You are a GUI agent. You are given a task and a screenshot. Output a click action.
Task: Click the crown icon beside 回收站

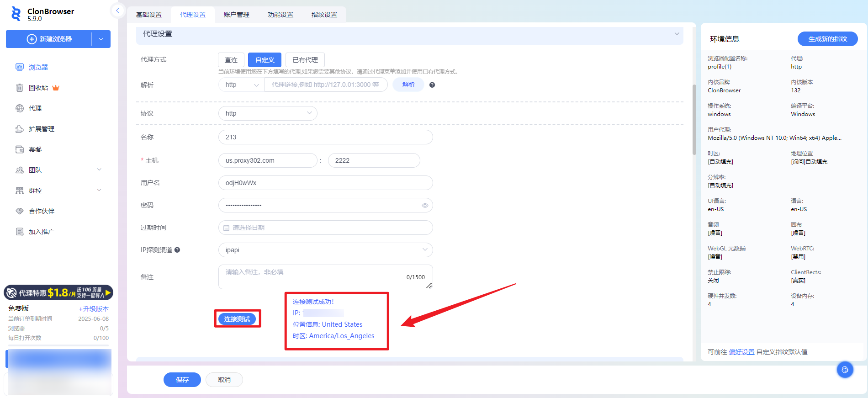tap(56, 88)
